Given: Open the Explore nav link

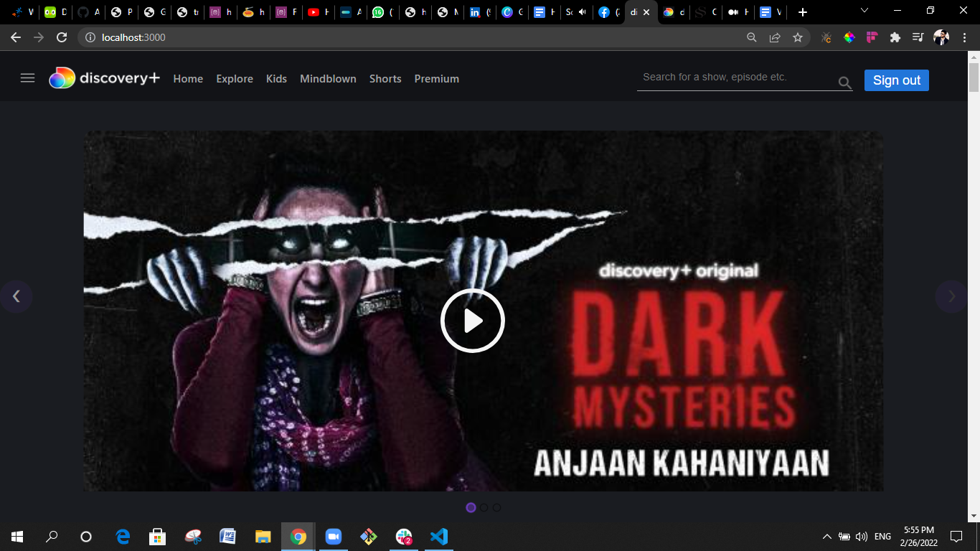Looking at the screenshot, I should click(235, 79).
